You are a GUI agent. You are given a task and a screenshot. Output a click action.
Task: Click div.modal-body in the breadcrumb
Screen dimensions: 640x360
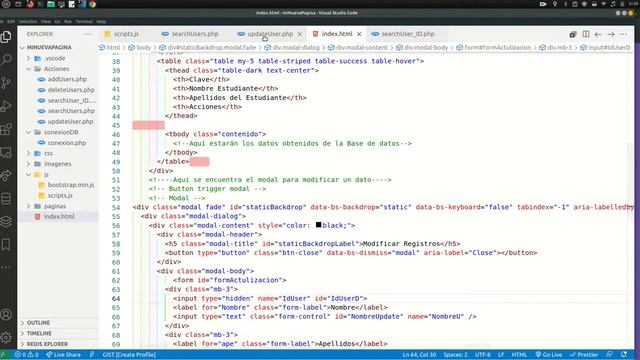click(x=426, y=48)
